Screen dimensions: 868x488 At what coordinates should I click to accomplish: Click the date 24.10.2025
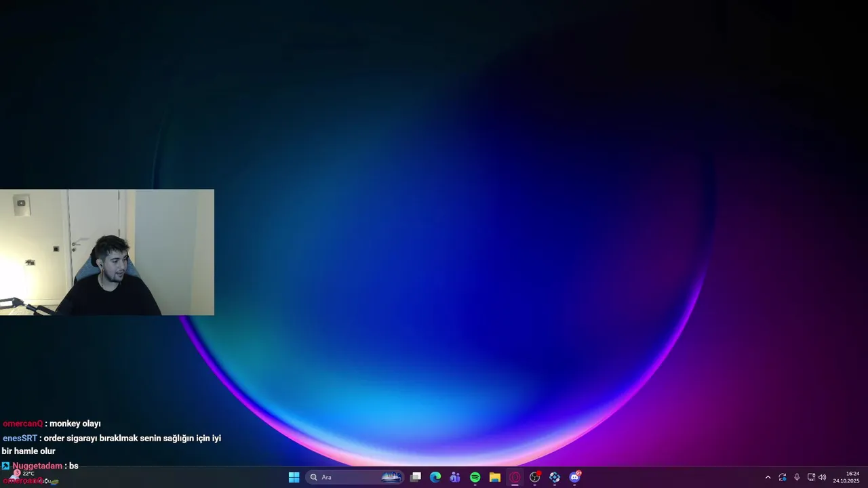[846, 481]
